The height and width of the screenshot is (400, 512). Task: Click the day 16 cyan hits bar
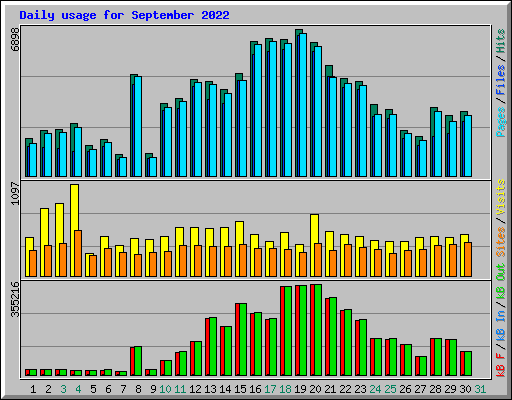[x=258, y=111]
